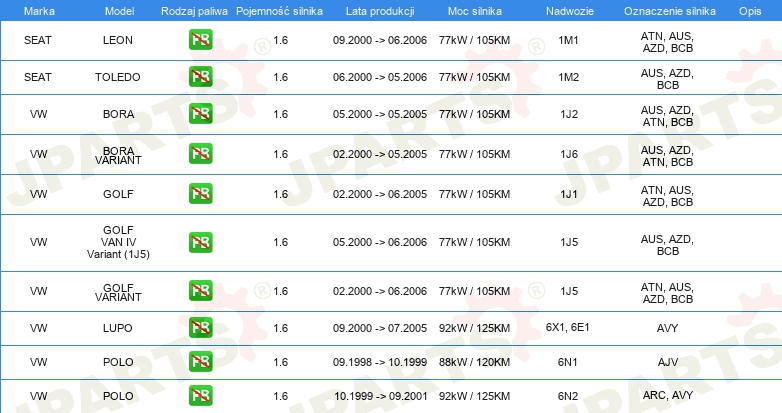
Task: Click engine capacity 1.6 in LUPO row
Action: click(280, 328)
